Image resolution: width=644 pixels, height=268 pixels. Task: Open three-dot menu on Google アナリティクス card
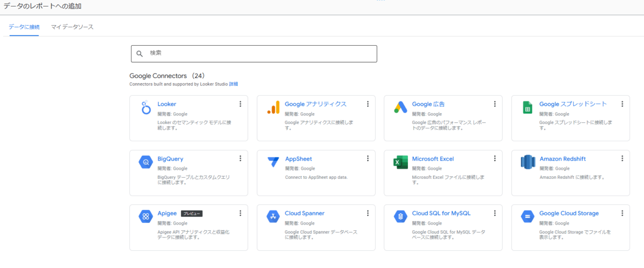368,104
